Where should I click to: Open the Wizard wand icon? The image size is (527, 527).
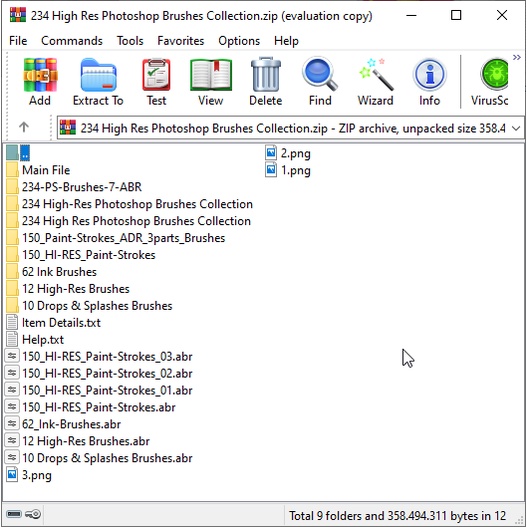(x=375, y=75)
